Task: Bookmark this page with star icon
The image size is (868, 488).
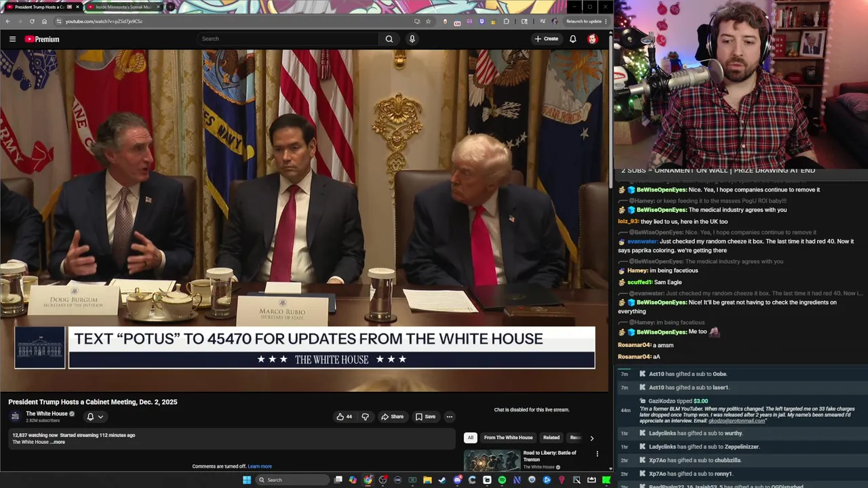Action: click(428, 21)
